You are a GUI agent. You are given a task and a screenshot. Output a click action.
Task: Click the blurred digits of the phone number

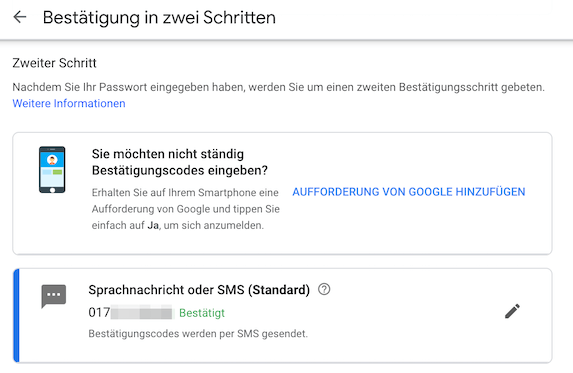pyautogui.click(x=141, y=313)
